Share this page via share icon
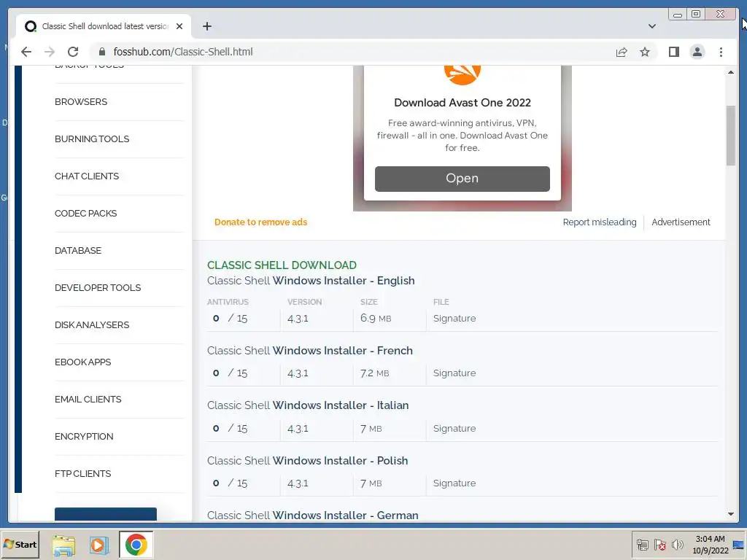747x560 pixels. pyautogui.click(x=622, y=52)
